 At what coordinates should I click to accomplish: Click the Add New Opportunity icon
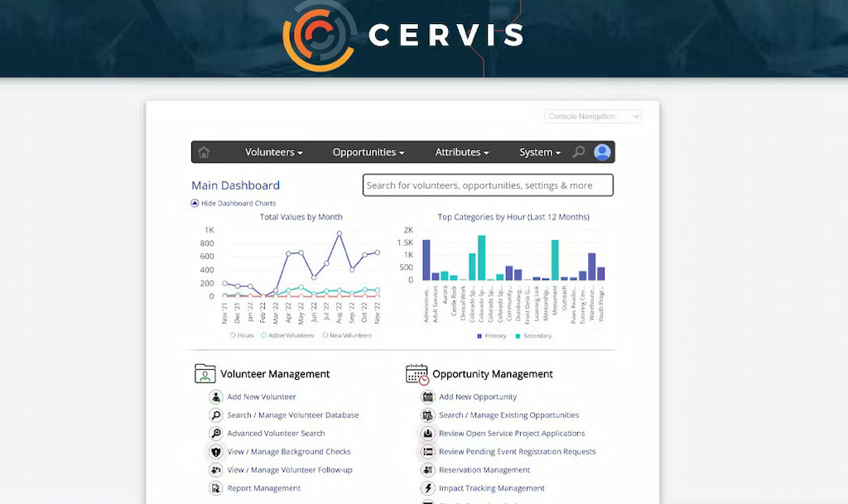tap(428, 397)
